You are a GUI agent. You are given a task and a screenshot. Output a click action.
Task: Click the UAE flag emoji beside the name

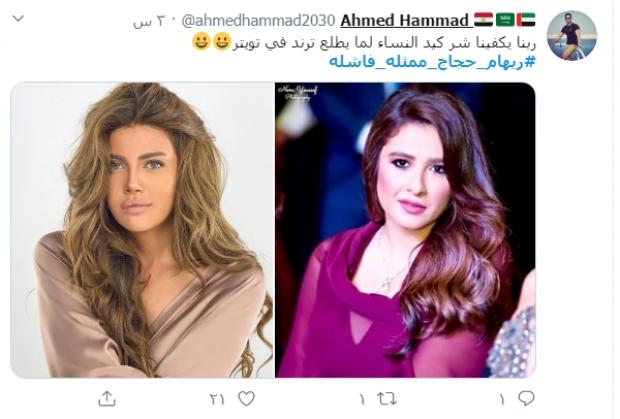point(526,20)
